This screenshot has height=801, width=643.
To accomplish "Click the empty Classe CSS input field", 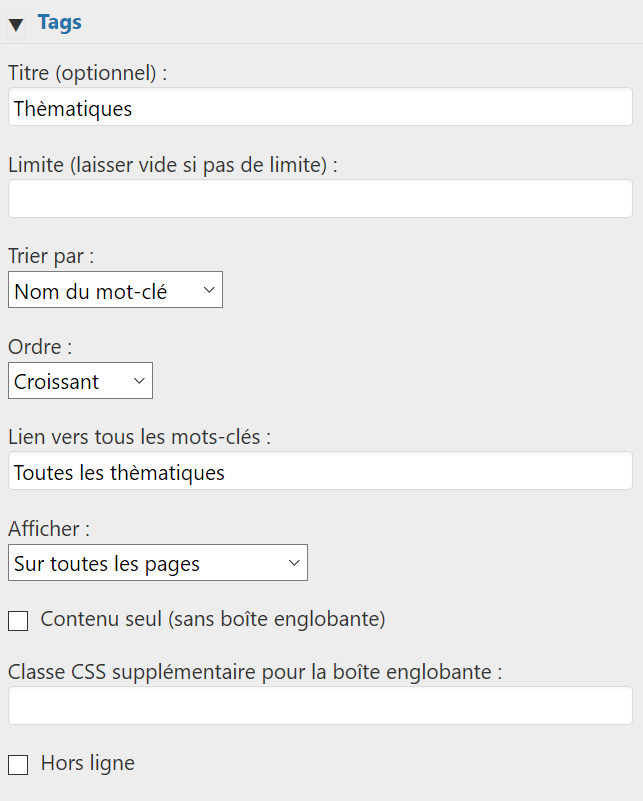I will click(320, 706).
